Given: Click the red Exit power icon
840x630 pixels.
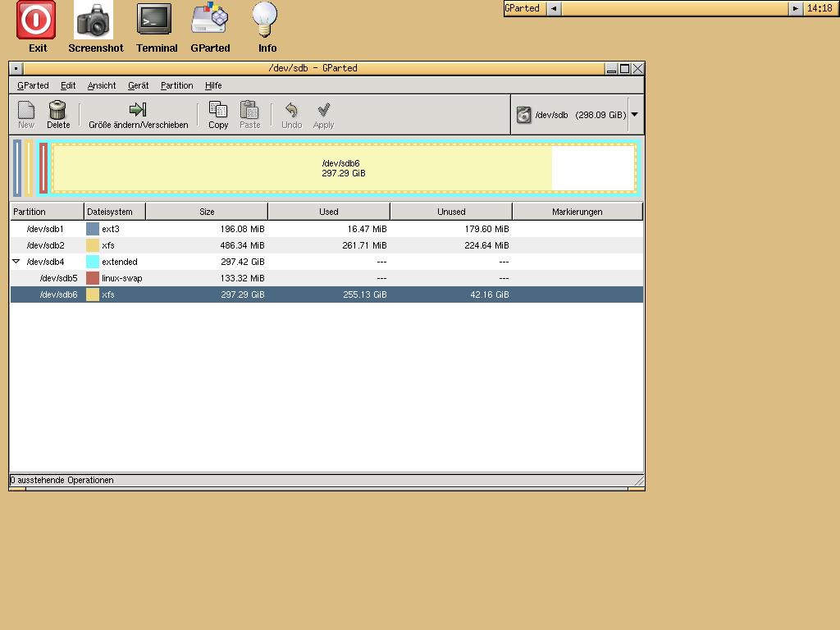Looking at the screenshot, I should coord(37,20).
